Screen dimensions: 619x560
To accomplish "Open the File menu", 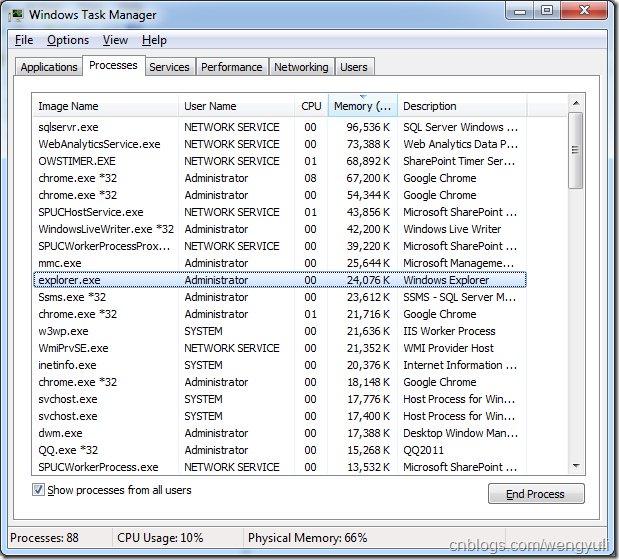I will point(24,40).
